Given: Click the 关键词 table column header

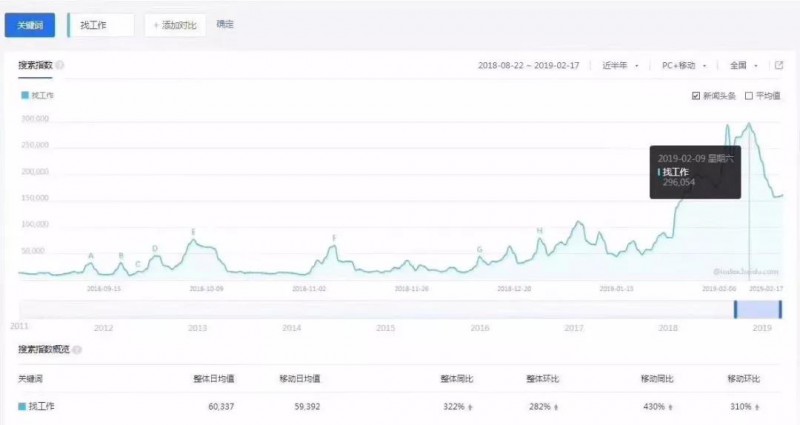Looking at the screenshot, I should point(31,379).
